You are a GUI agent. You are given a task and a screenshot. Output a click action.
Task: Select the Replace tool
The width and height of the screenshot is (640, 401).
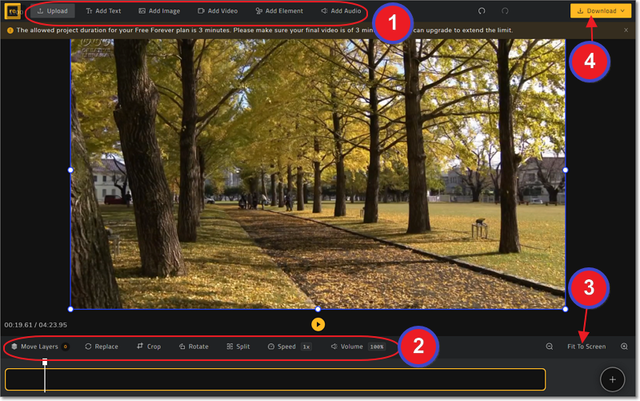click(x=101, y=346)
